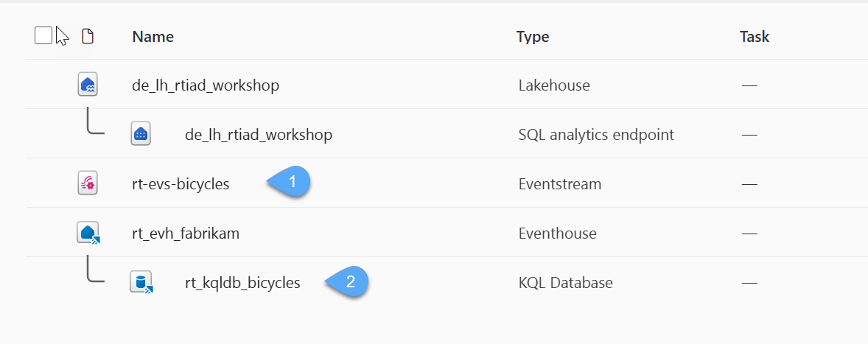Click the rt-evs-bicycles Eventstream icon
868x344 pixels.
[x=88, y=183]
